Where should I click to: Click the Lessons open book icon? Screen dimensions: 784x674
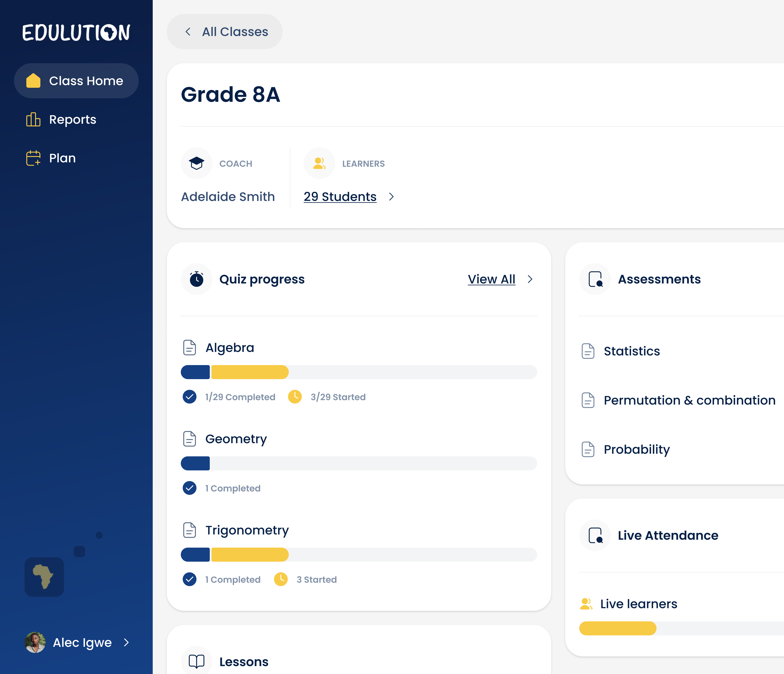click(196, 661)
